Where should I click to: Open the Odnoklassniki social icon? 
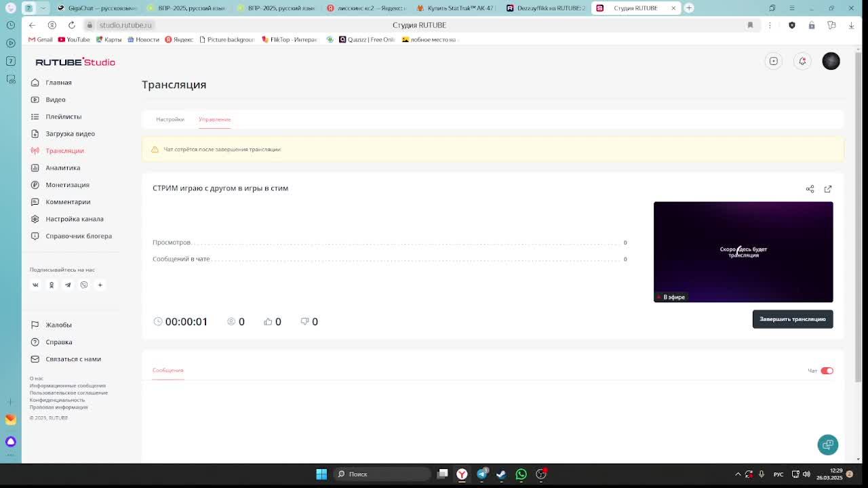tap(52, 285)
